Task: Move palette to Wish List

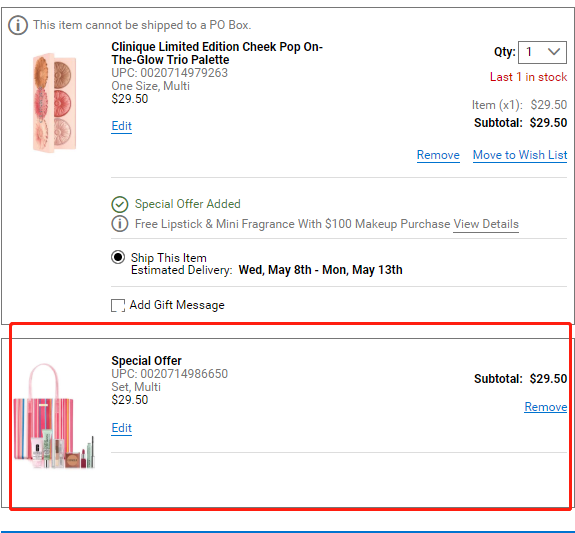Action: pos(520,155)
